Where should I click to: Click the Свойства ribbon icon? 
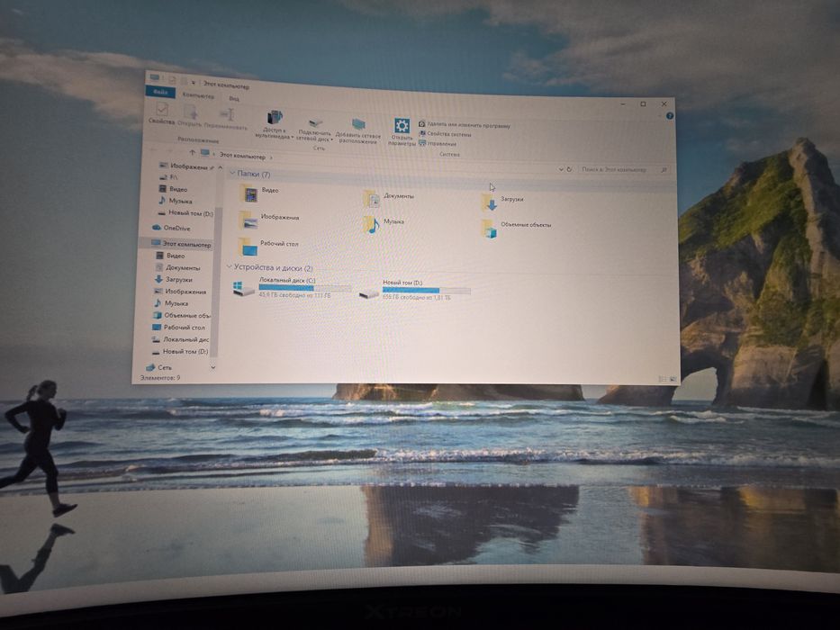[x=162, y=110]
